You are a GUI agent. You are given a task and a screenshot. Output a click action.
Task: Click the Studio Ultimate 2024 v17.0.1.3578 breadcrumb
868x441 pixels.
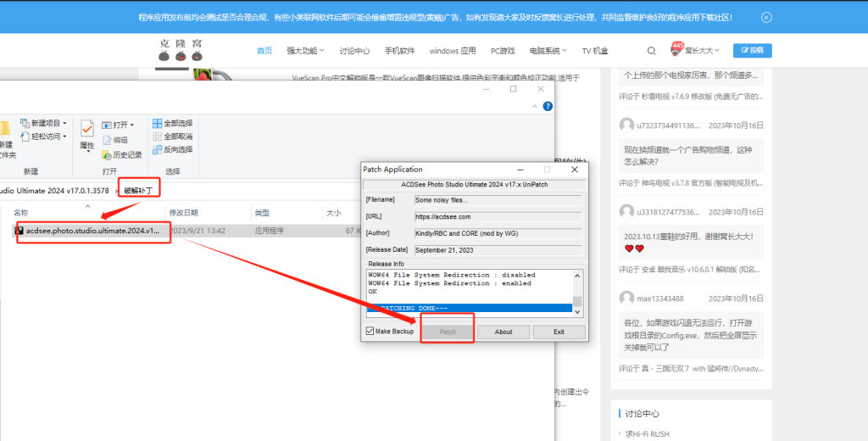tap(55, 191)
